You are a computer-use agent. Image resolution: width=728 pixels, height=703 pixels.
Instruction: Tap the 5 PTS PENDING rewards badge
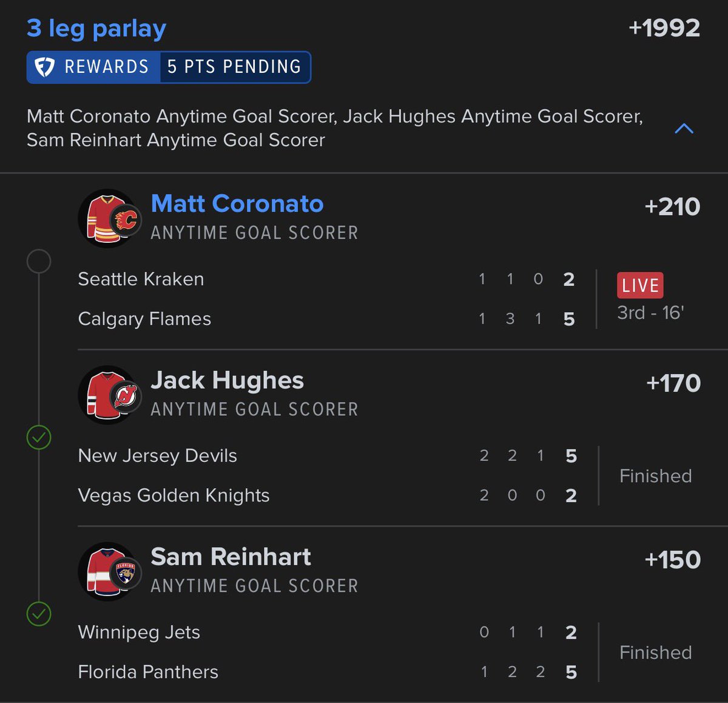click(x=234, y=67)
